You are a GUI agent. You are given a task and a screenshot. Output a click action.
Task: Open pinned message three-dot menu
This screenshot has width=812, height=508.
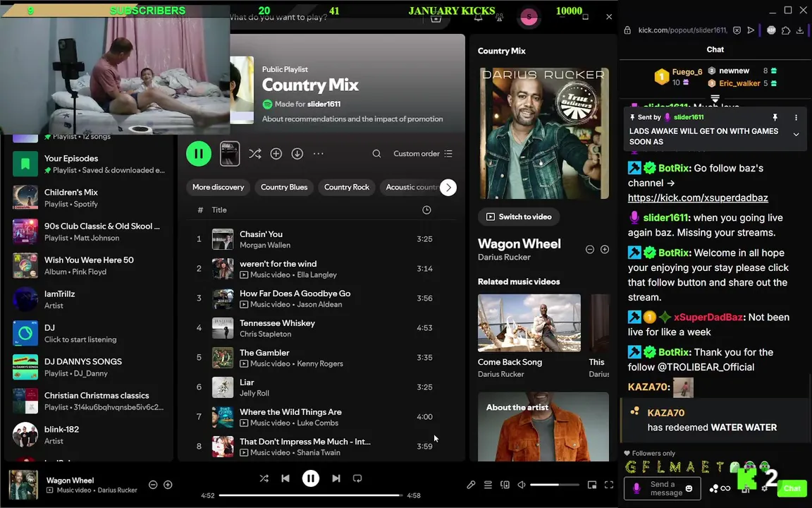coord(796,118)
